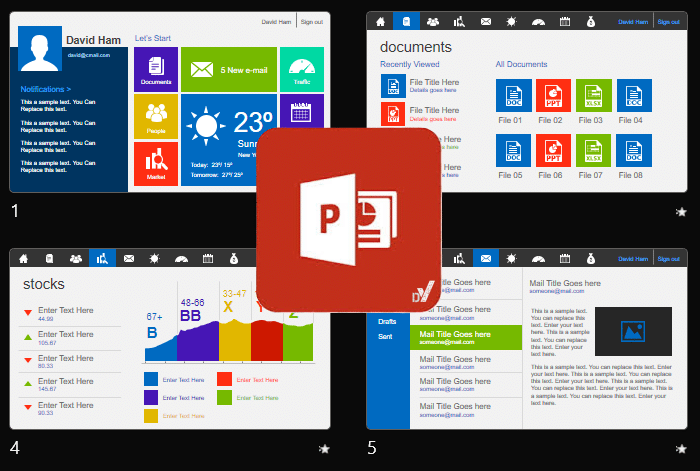Click the image placeholder in the mail slide
The image size is (700, 471).
tap(632, 331)
